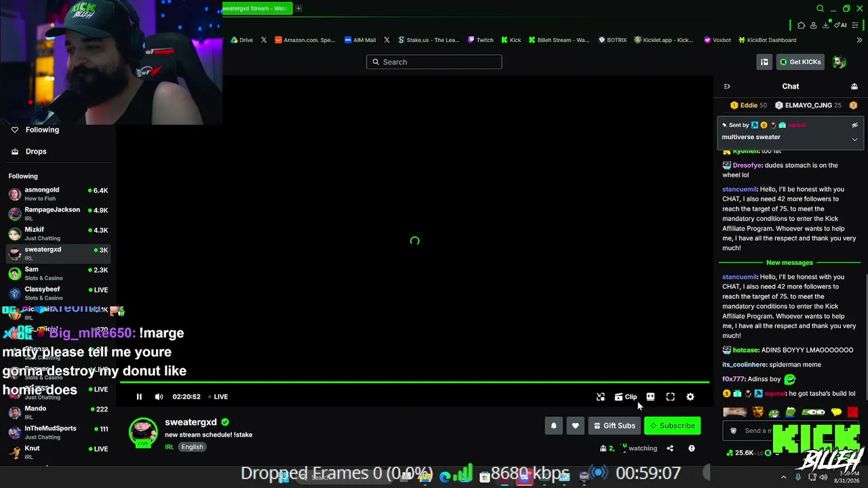Open the browser AI assistant icon
The height and width of the screenshot is (488, 868).
point(841,25)
